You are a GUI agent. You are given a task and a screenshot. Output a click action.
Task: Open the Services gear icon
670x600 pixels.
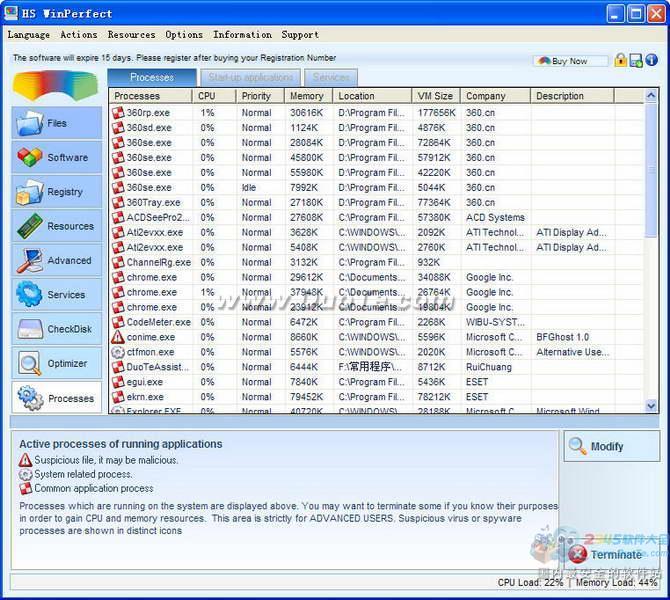(x=29, y=294)
